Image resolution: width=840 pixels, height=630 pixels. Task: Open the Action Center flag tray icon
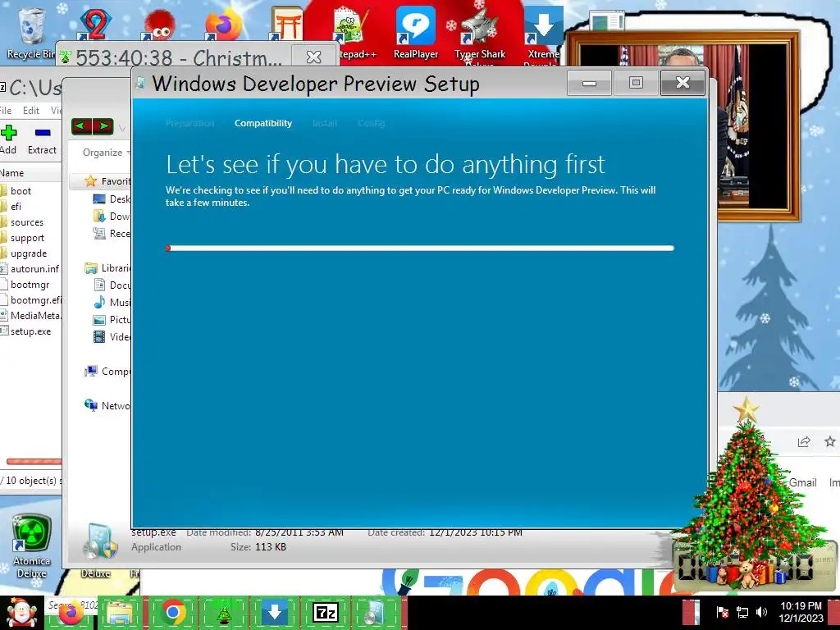point(722,612)
